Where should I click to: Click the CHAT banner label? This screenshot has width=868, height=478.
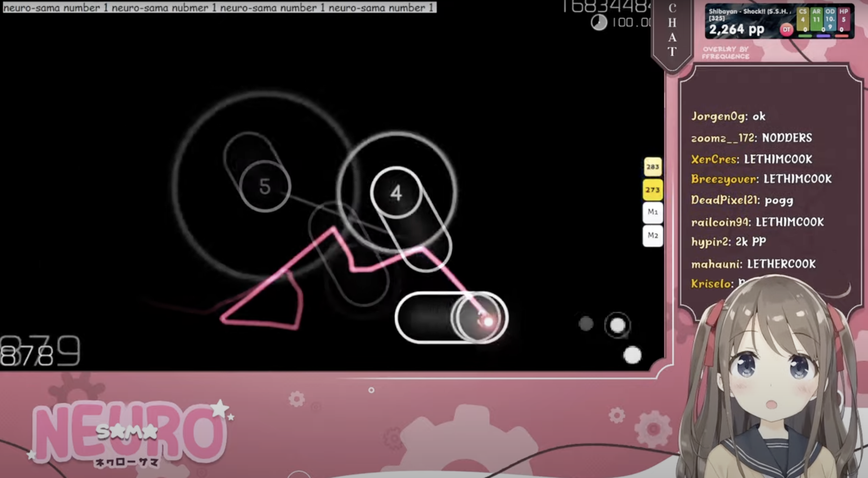click(672, 30)
